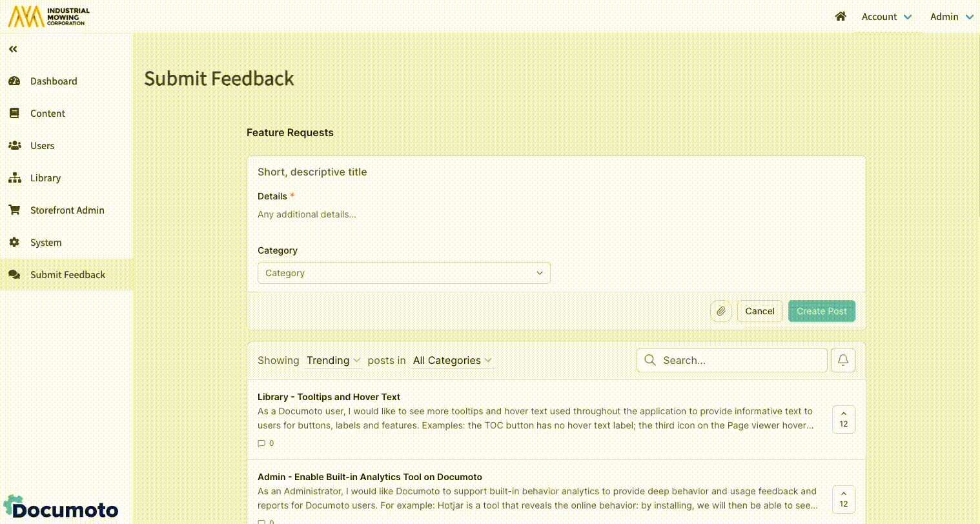980x524 pixels.
Task: Click the paperclip attachment icon
Action: click(720, 311)
